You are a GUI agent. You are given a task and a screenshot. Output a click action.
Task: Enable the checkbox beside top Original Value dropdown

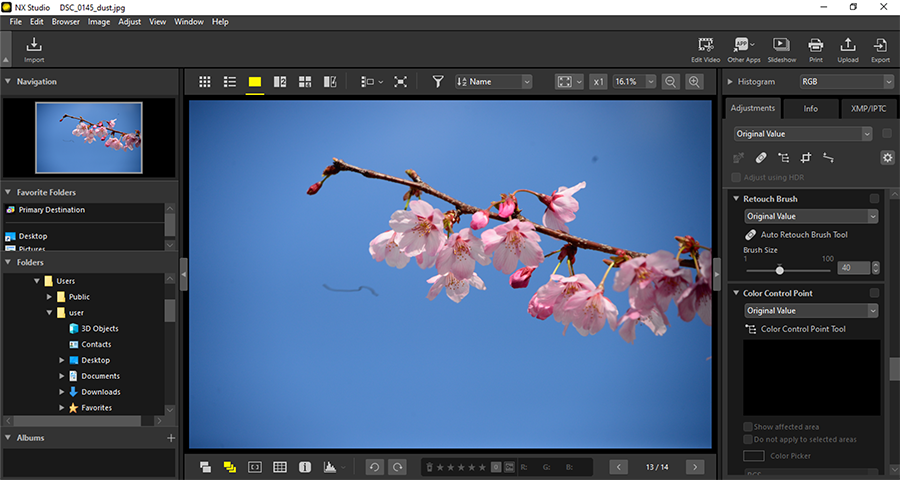pos(887,133)
